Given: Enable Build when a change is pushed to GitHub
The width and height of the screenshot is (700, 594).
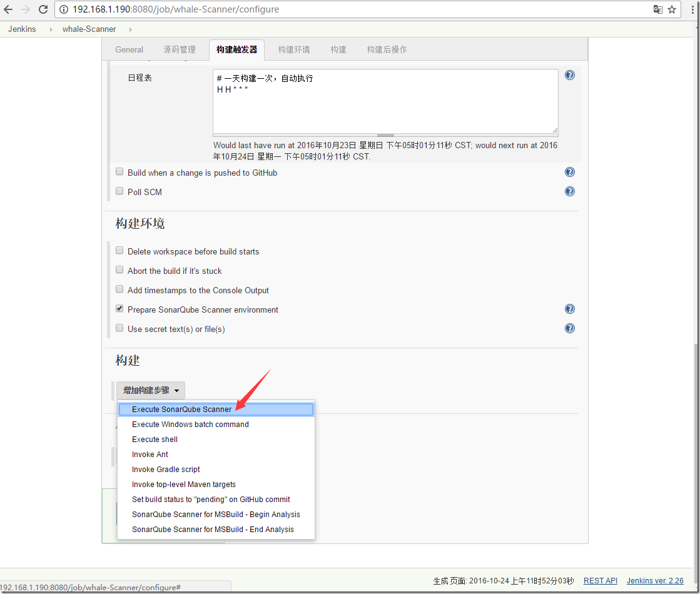Looking at the screenshot, I should click(x=119, y=172).
